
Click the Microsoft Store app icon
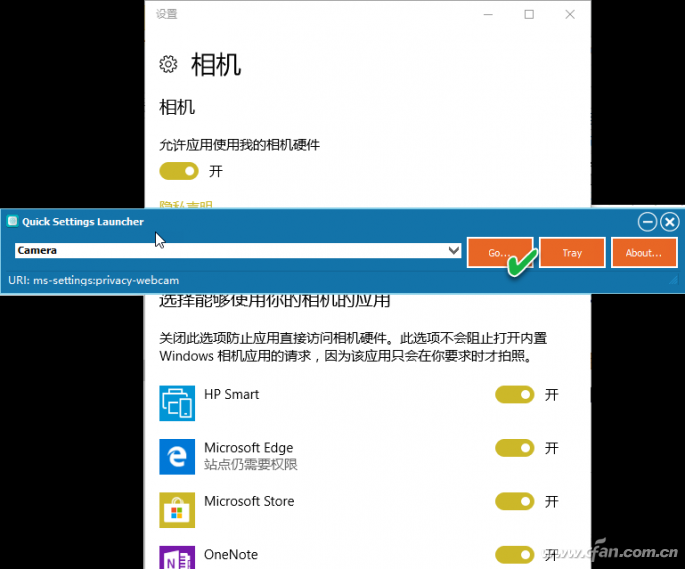(177, 510)
